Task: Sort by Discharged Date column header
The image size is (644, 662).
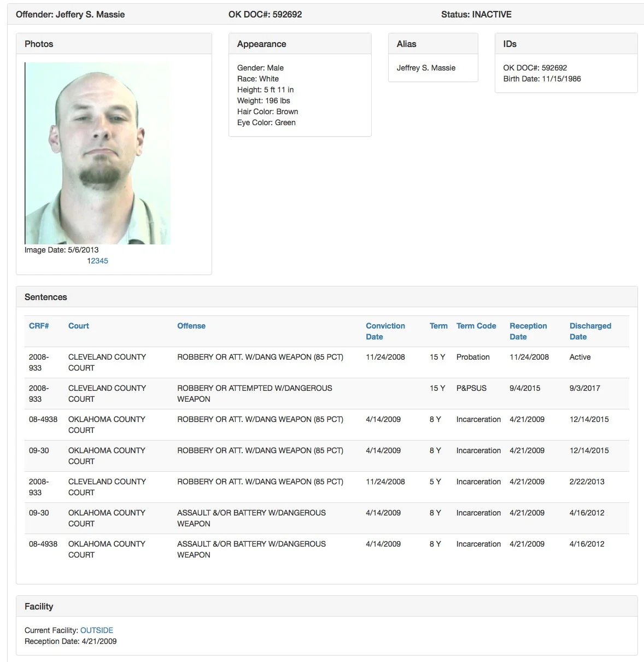Action: tap(590, 331)
